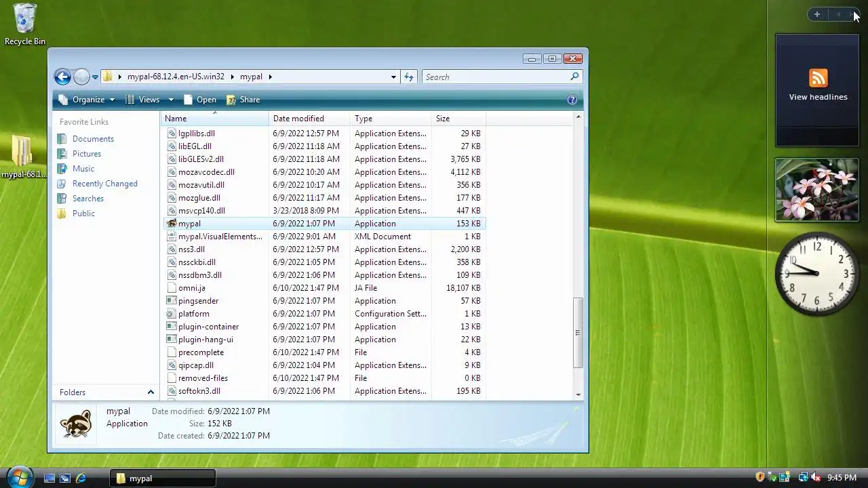The height and width of the screenshot is (488, 868).
Task: Click the folder icon in address bar
Action: click(x=108, y=77)
